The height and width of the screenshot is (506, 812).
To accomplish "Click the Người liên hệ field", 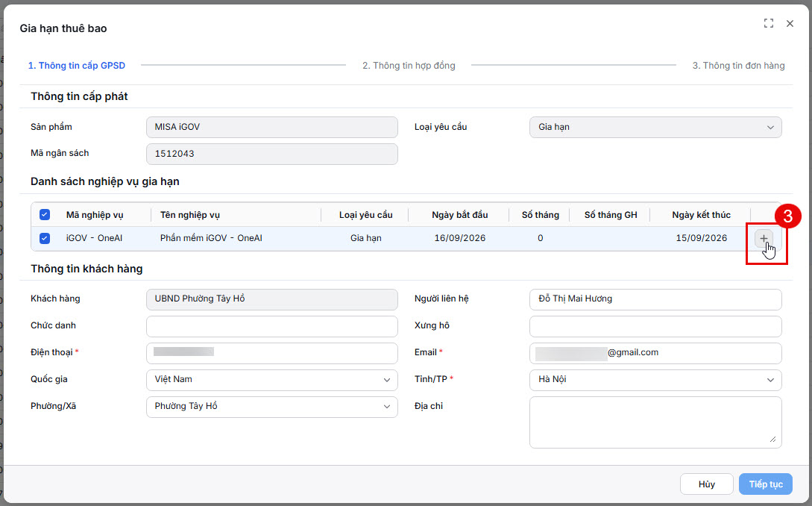I will (x=655, y=300).
